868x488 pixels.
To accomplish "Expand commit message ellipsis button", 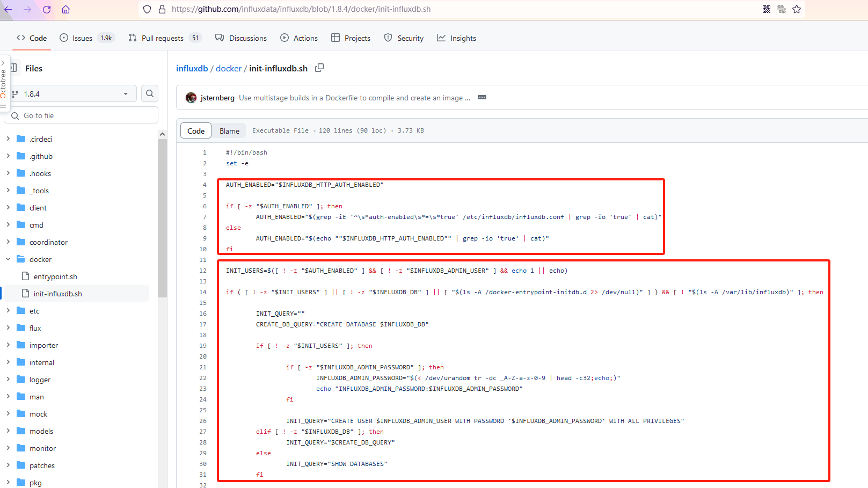I will 482,97.
